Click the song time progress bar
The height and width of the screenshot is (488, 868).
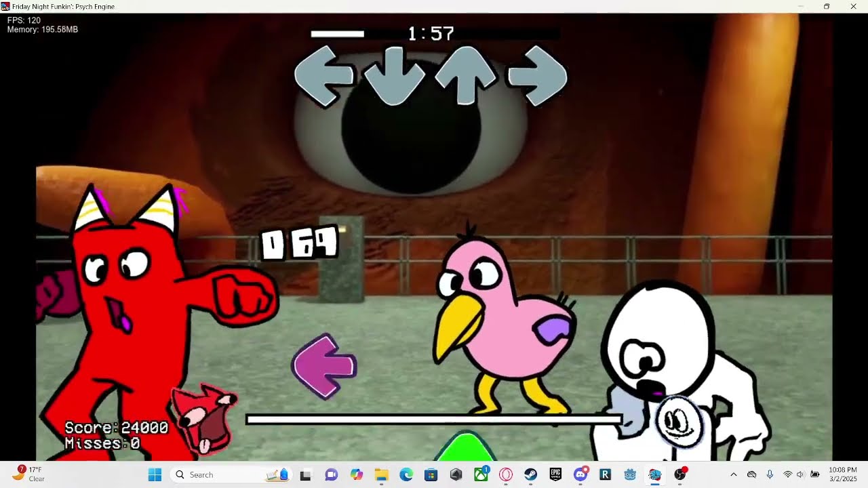435,34
